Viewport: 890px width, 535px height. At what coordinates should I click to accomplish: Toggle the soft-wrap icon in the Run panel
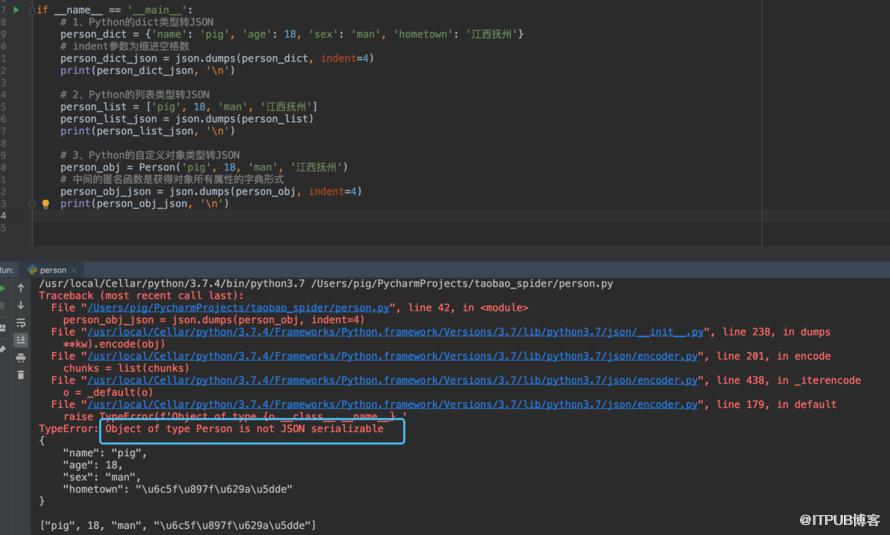[x=20, y=323]
